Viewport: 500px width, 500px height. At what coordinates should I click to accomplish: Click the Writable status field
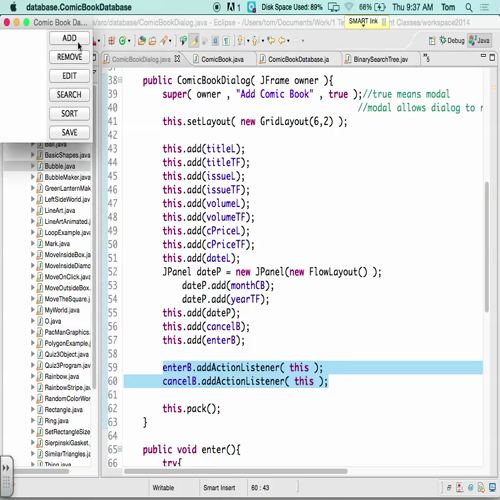163,488
